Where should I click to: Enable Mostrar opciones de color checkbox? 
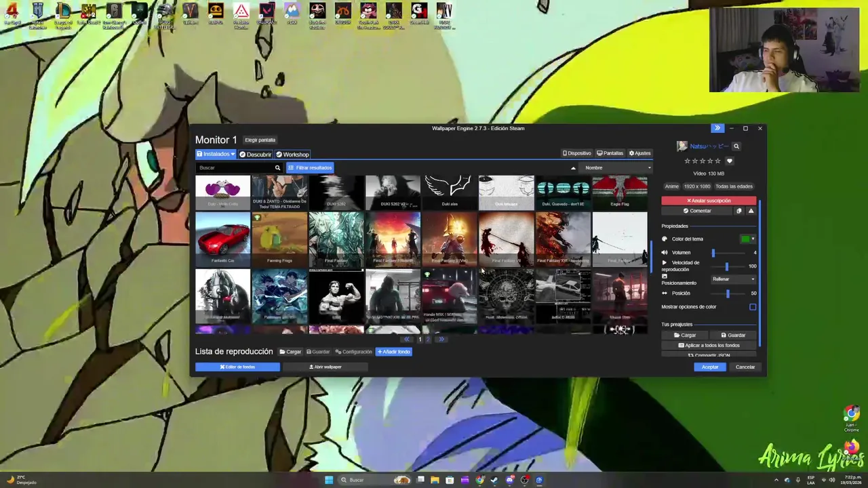tap(753, 307)
